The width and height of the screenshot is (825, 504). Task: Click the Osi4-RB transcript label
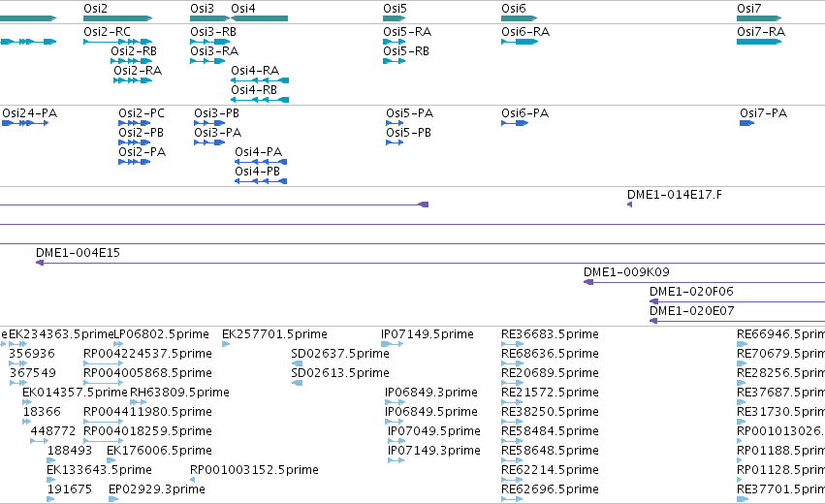click(254, 90)
